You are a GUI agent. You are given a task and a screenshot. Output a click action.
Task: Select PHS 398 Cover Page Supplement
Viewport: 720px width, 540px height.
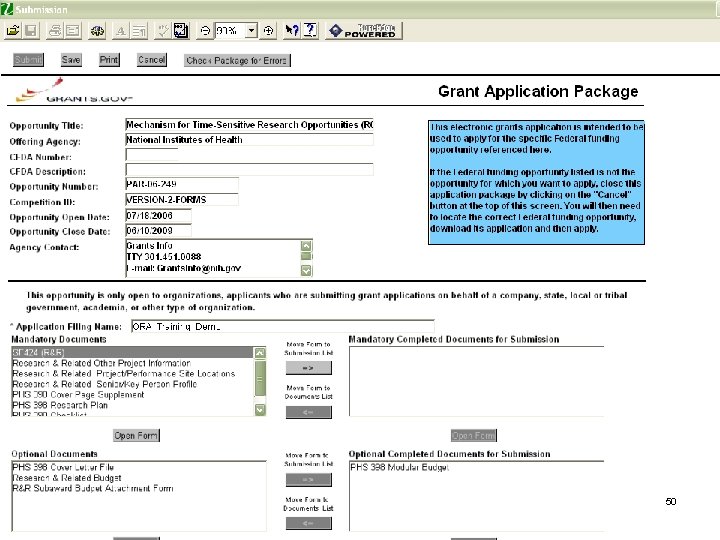[78, 395]
